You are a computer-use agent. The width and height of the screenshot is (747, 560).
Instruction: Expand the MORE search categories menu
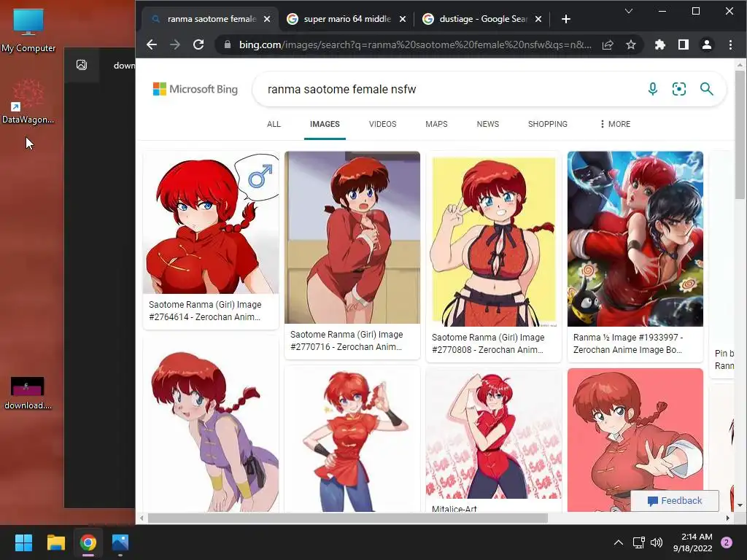(615, 124)
